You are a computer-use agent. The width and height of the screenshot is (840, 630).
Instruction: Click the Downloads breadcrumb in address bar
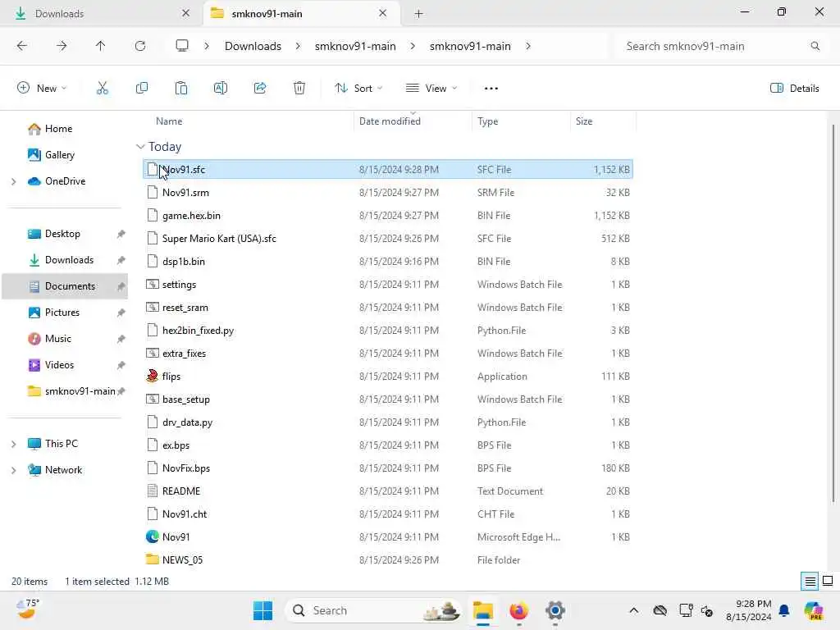click(x=253, y=46)
